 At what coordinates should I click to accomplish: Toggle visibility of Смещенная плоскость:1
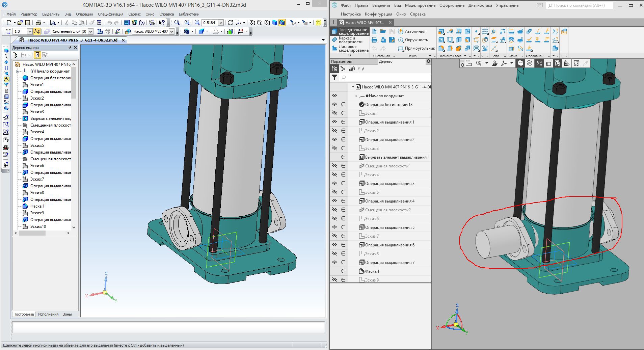[334, 166]
